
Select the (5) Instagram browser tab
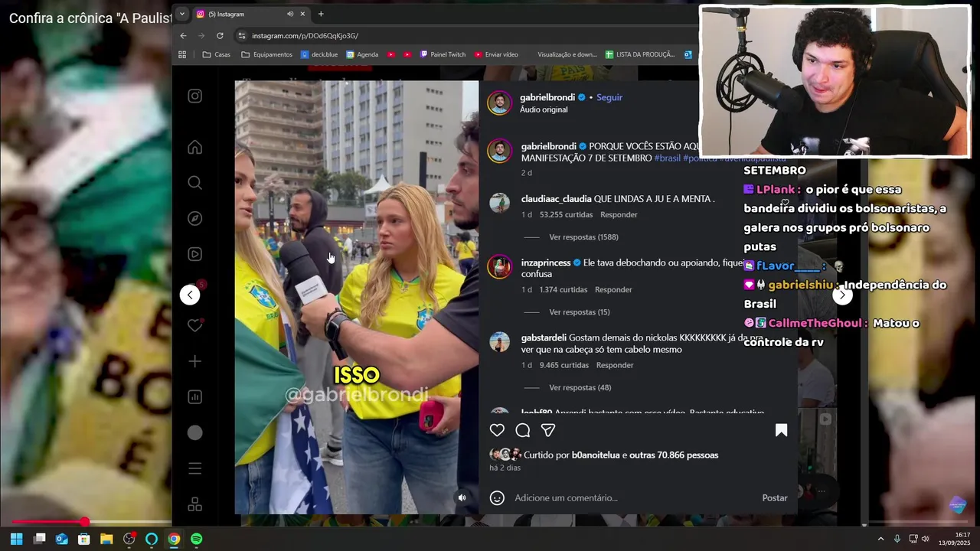pyautogui.click(x=250, y=14)
